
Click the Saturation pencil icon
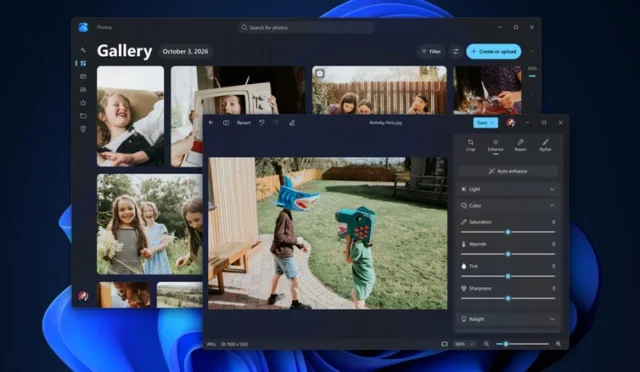pos(464,222)
